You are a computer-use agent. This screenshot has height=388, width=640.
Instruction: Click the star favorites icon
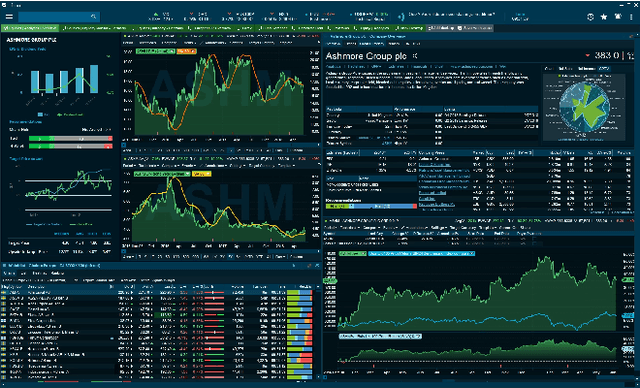(x=604, y=17)
